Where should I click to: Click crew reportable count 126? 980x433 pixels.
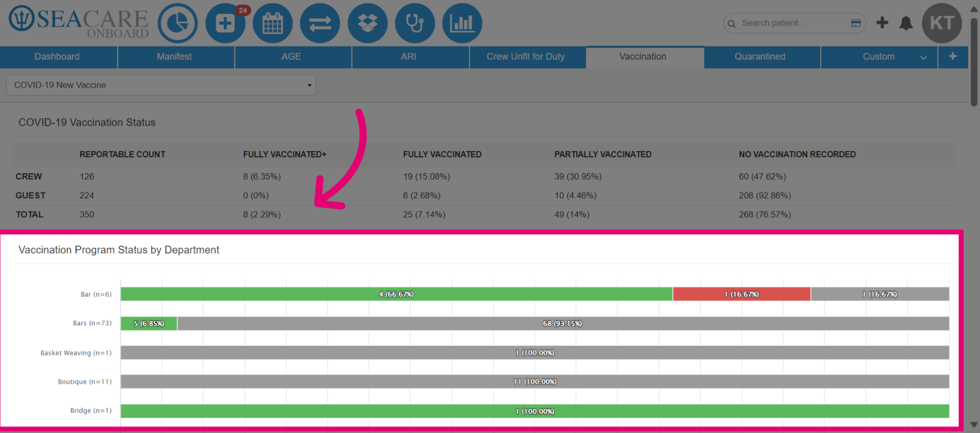[x=87, y=177]
